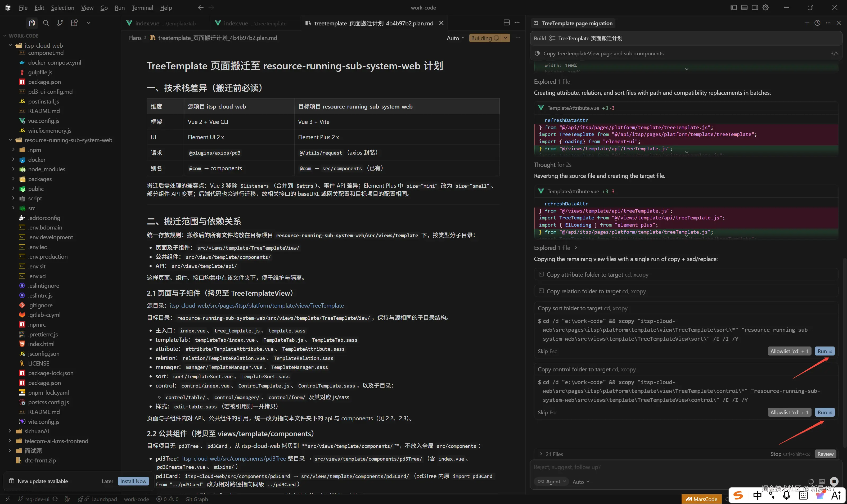Open the Search view icon
Screen dimensions: 847x504
click(x=46, y=23)
